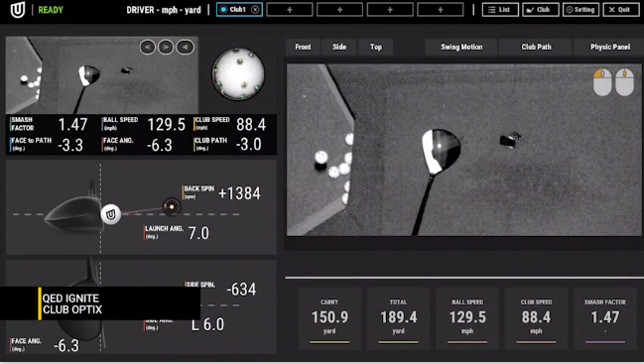Click the Uneekor logo icon in the top bar
The width and height of the screenshot is (644, 364).
click(x=18, y=10)
